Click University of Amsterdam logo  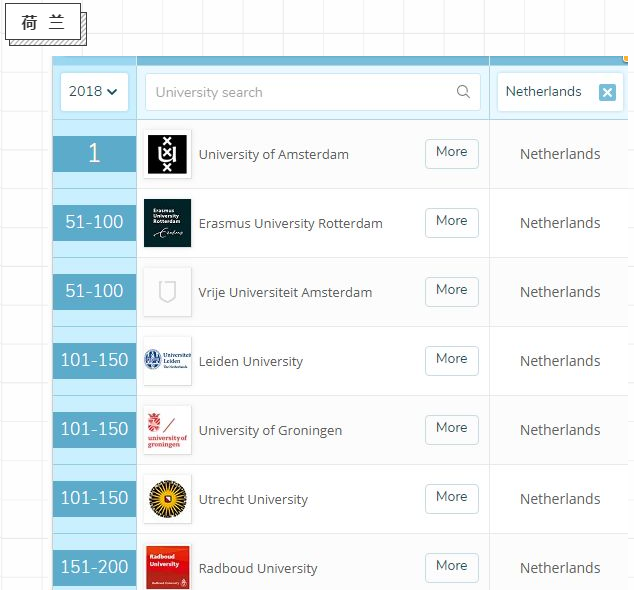(167, 154)
